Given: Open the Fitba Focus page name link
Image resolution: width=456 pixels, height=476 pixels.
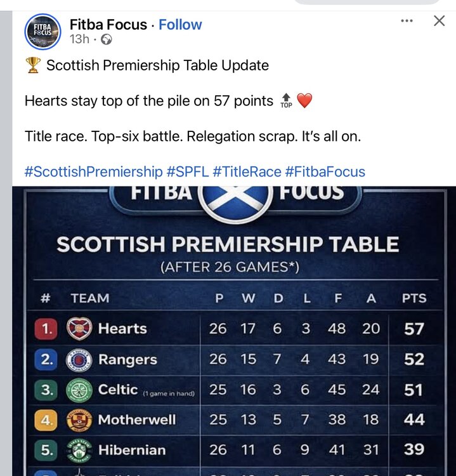Looking at the screenshot, I should coord(108,25).
